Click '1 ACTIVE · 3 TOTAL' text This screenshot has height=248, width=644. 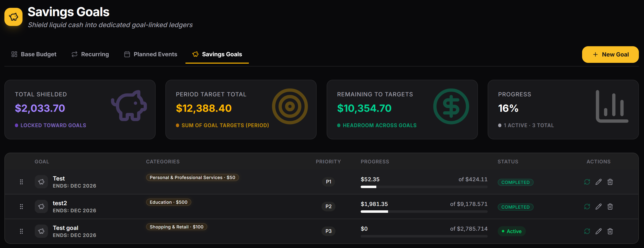tap(529, 125)
